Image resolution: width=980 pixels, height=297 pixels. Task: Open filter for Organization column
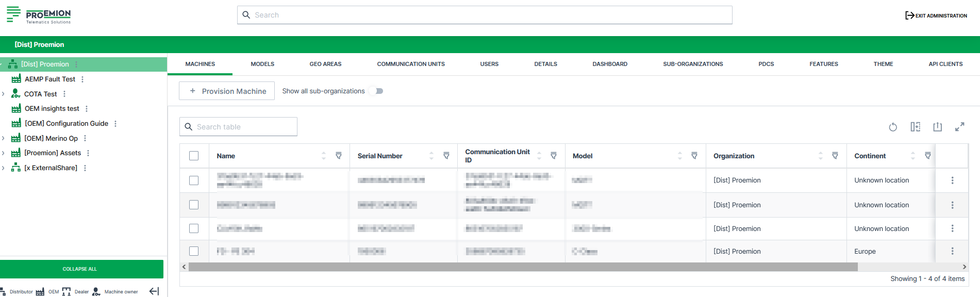click(x=835, y=156)
